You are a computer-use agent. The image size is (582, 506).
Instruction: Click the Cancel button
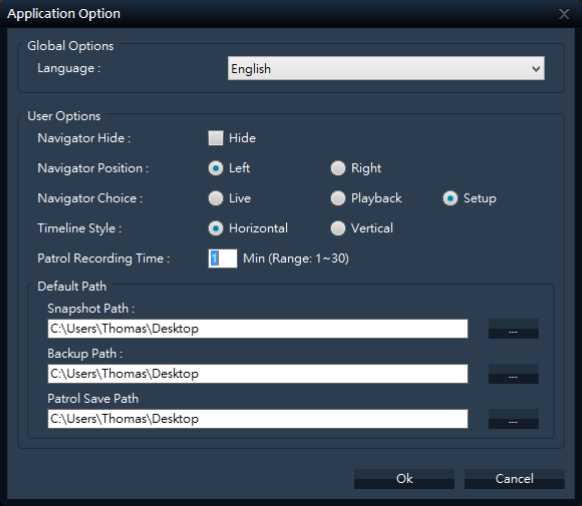point(514,479)
